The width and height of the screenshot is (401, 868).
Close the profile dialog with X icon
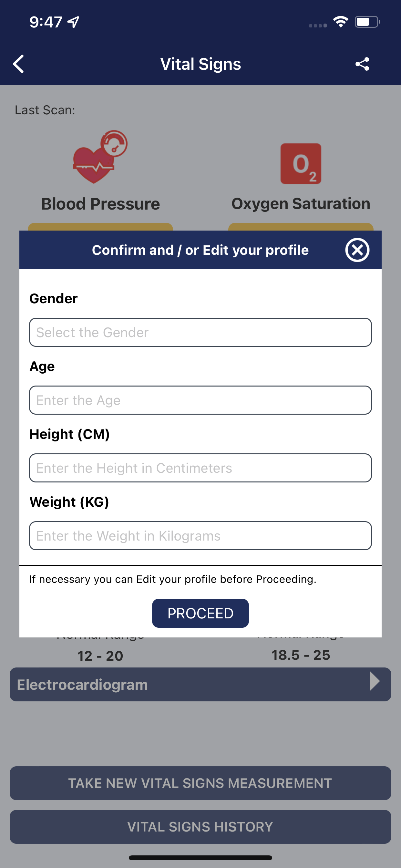357,250
